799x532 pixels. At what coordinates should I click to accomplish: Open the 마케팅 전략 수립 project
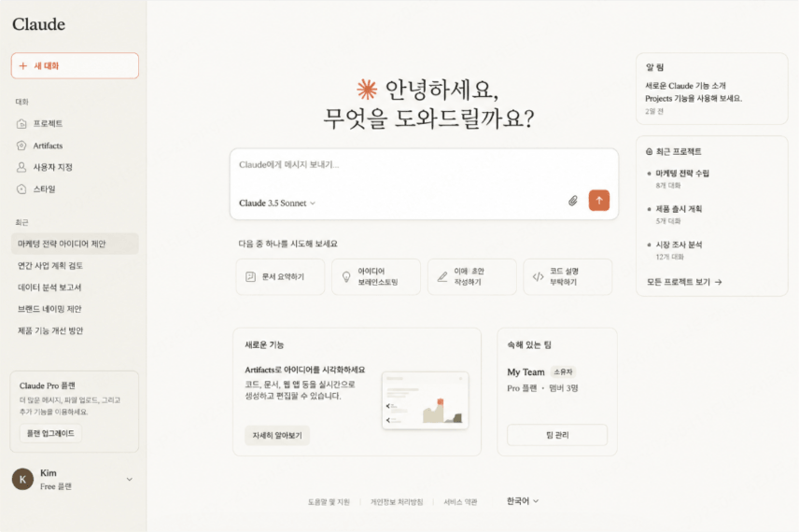click(682, 174)
